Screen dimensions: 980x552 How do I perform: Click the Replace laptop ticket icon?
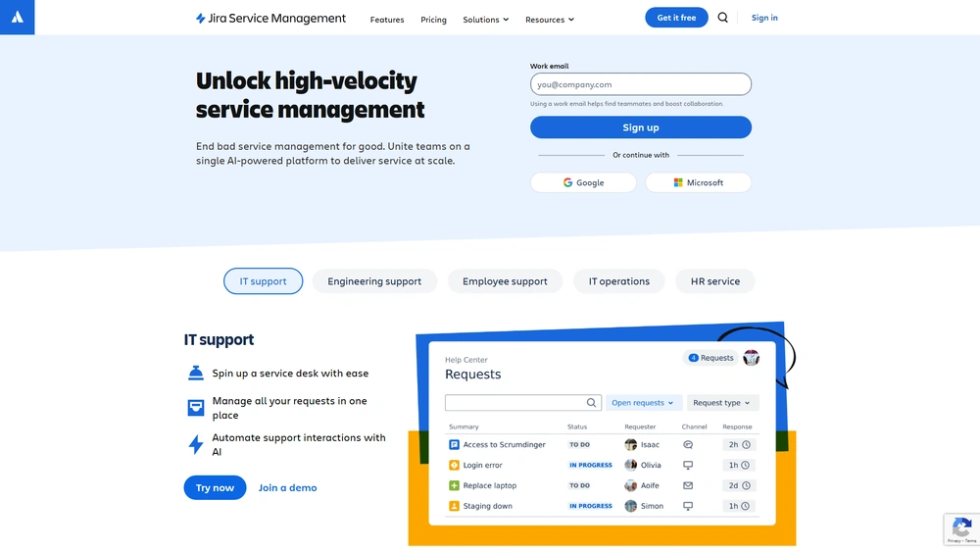pos(454,485)
